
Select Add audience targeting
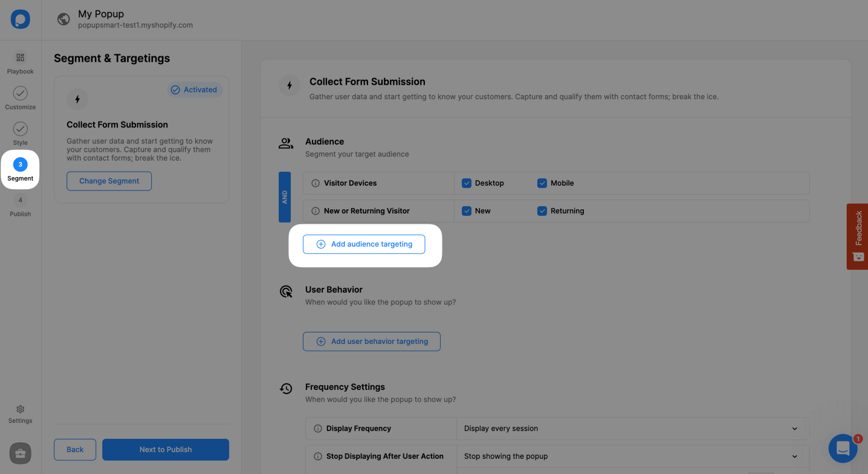pos(364,244)
